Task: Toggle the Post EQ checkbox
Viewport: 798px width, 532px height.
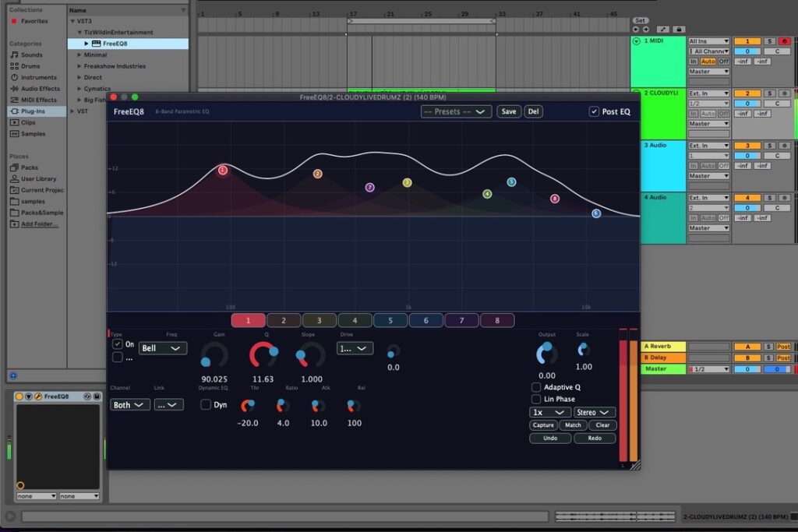Action: (593, 111)
